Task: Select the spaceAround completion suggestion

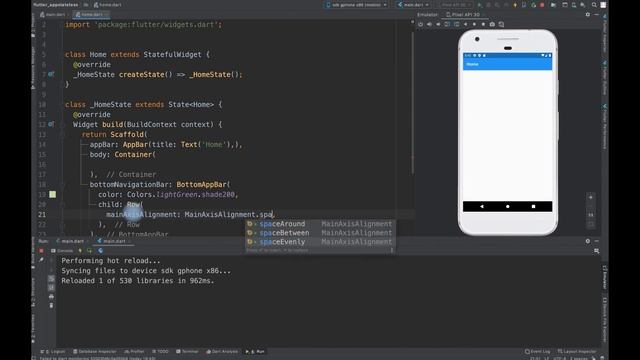Action: coord(320,224)
